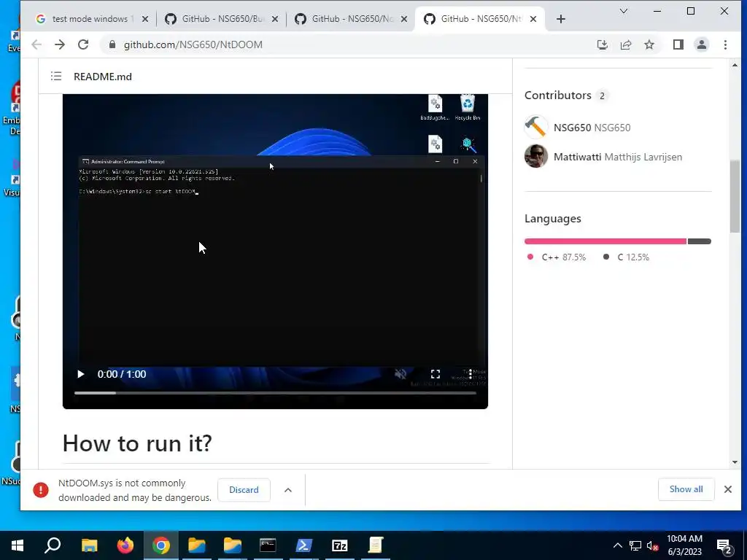Click the pink C++ segment of language bar
Screen dimensions: 747x560
[605, 241]
